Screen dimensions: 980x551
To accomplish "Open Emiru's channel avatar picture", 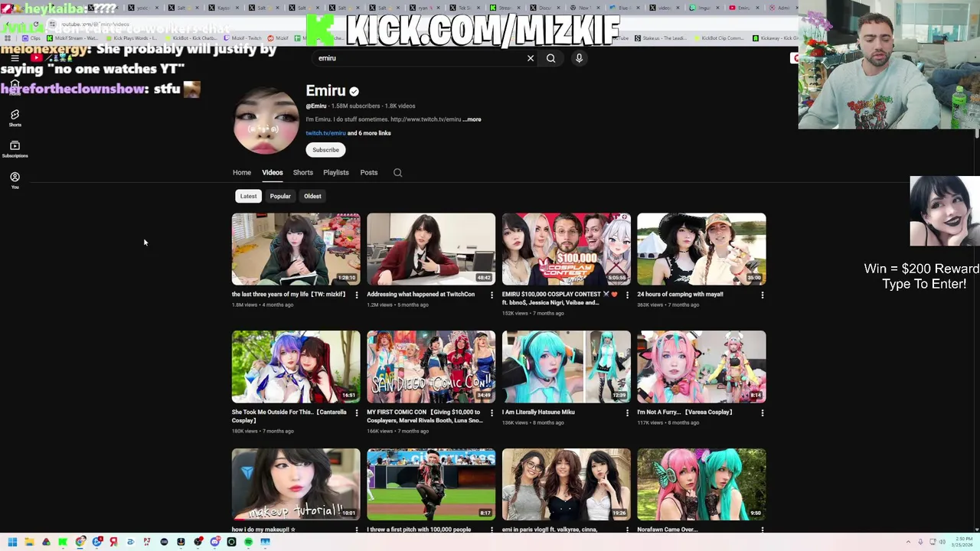I will pos(266,121).
